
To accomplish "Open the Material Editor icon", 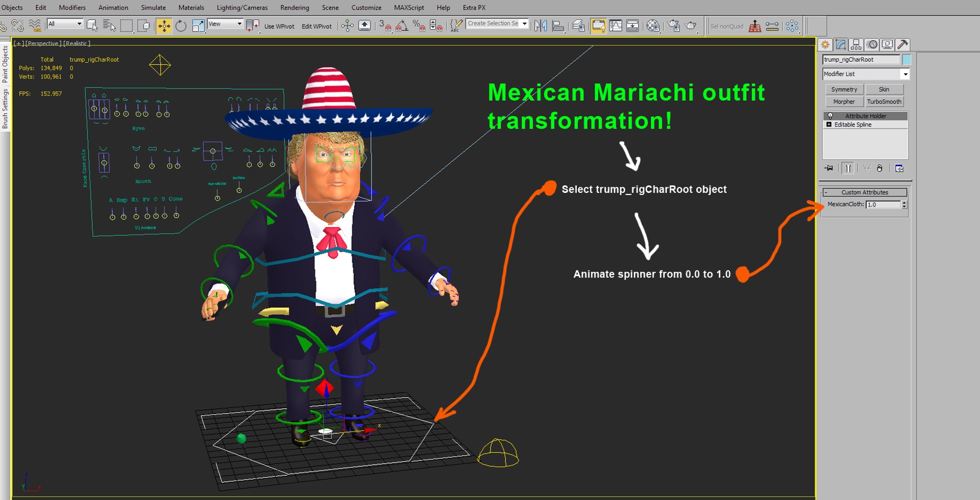I will [x=653, y=26].
